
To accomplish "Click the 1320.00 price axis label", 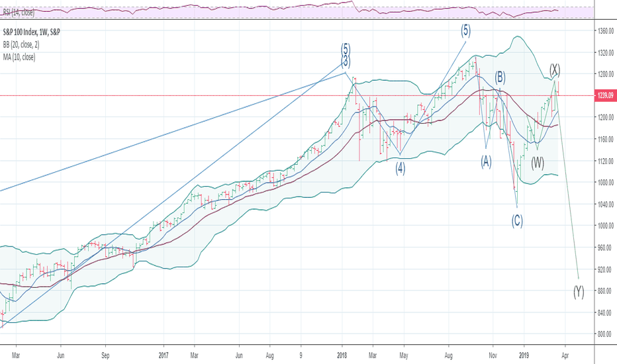I will (606, 52).
